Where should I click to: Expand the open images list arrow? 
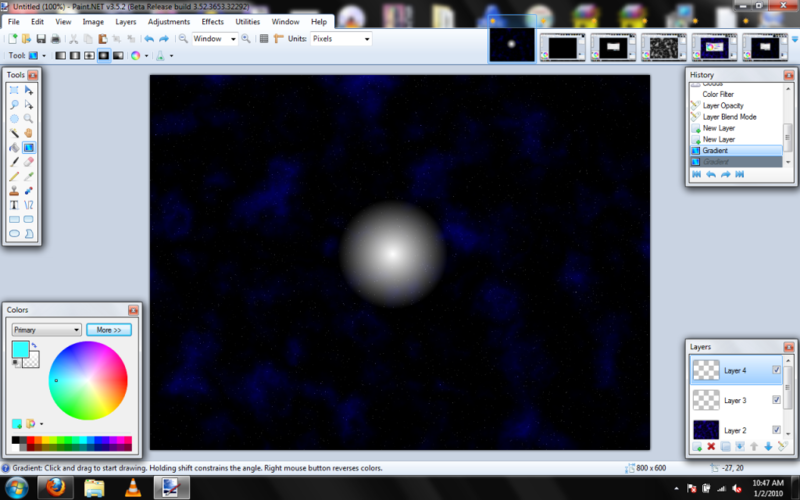[794, 39]
